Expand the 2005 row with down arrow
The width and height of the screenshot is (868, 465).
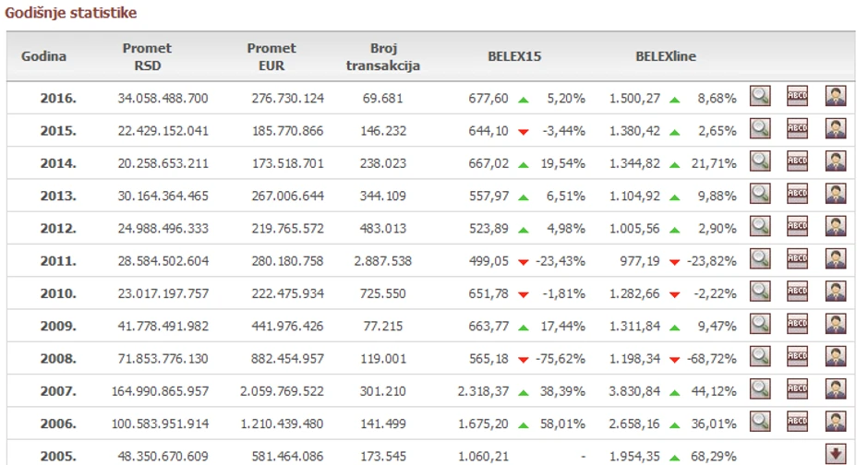pyautogui.click(x=836, y=453)
